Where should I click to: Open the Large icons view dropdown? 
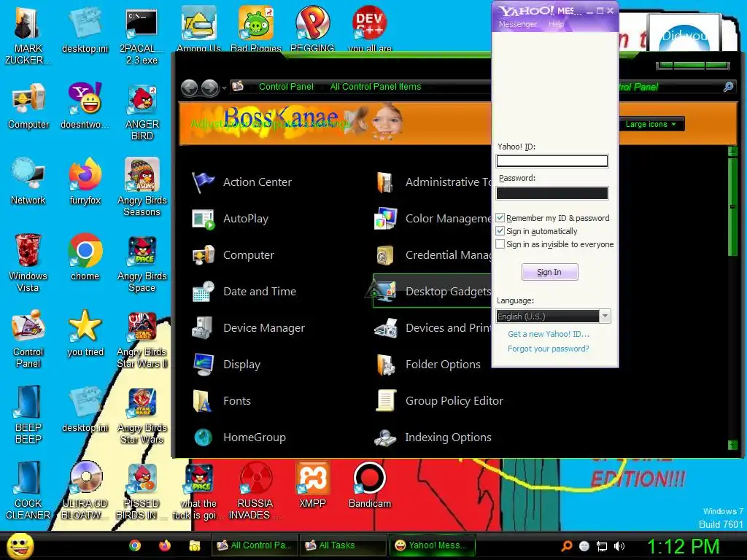[x=651, y=124]
